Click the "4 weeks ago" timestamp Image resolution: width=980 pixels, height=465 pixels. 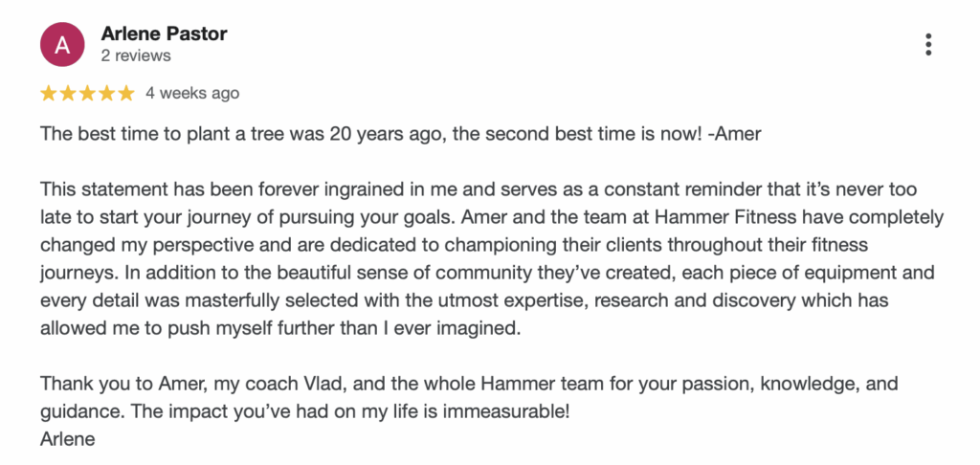192,93
